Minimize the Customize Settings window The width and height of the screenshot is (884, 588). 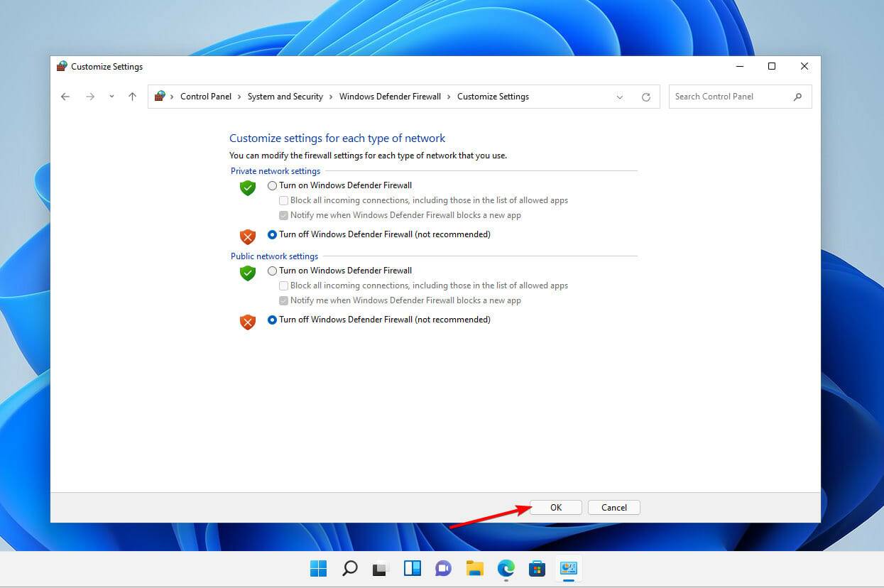coord(739,66)
